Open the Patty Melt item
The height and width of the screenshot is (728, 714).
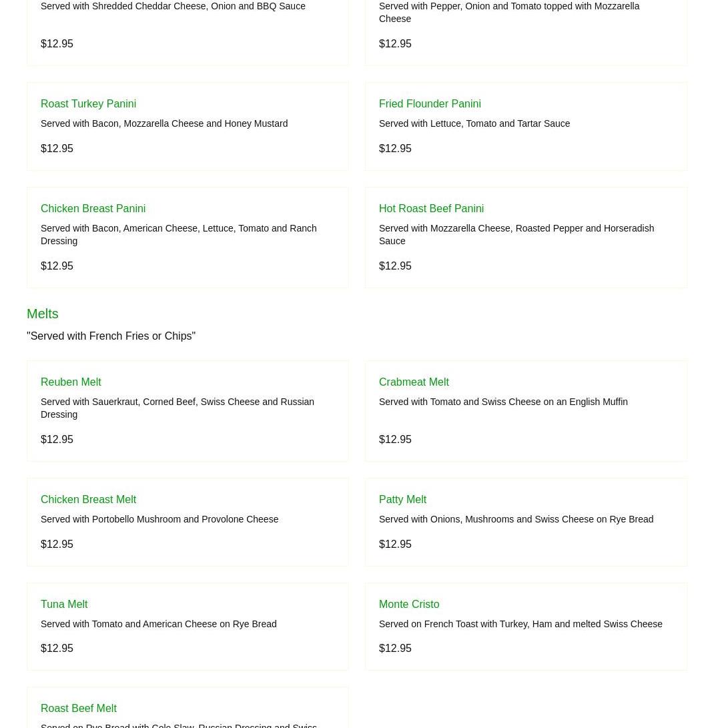402,500
